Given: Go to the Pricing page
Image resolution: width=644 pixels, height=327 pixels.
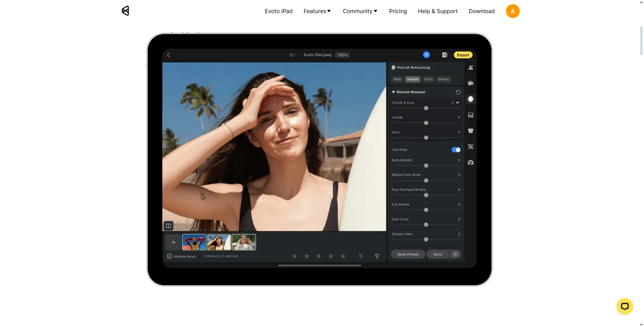Looking at the screenshot, I should click(398, 11).
